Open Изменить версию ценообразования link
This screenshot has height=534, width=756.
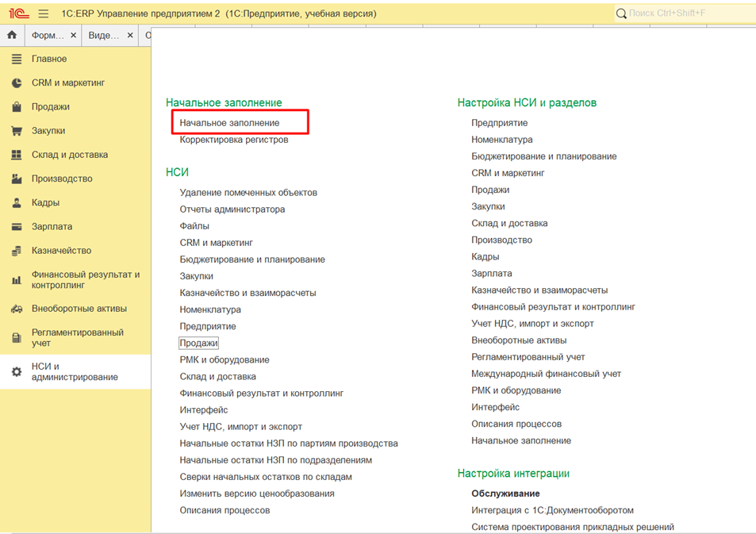pos(257,494)
